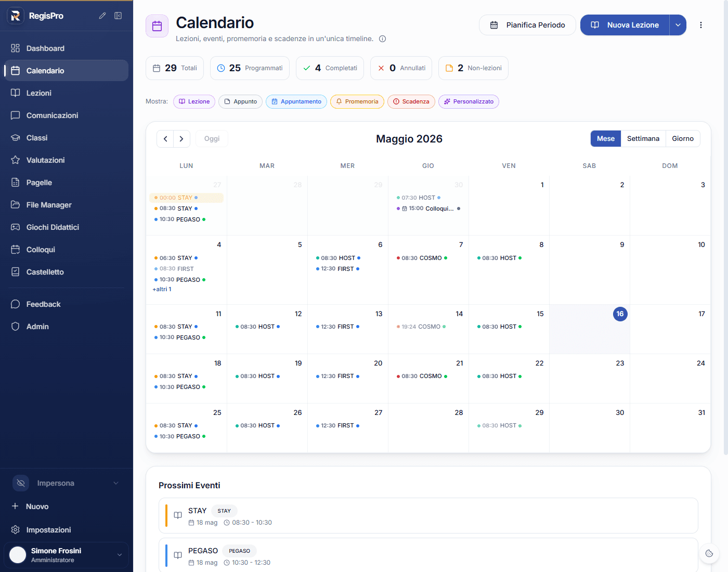Toggle the Personalizzato filter chip
The width and height of the screenshot is (728, 572).
coord(469,101)
